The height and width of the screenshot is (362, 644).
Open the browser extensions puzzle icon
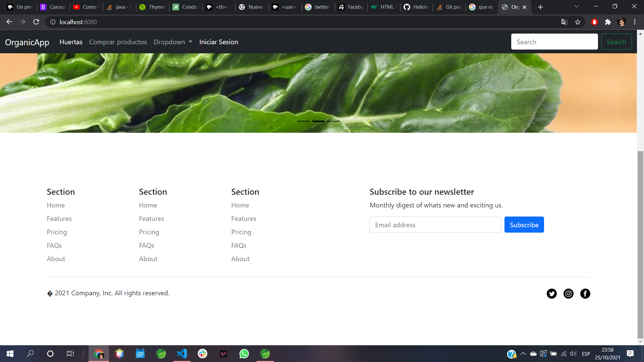pyautogui.click(x=608, y=22)
